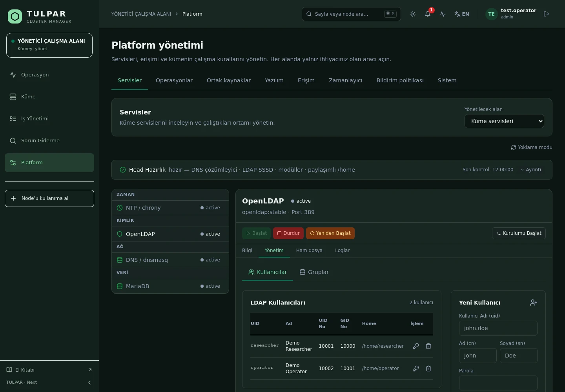Image resolution: width=565 pixels, height=392 pixels.
Task: Delete the operator LDAP user
Action: [x=428, y=368]
